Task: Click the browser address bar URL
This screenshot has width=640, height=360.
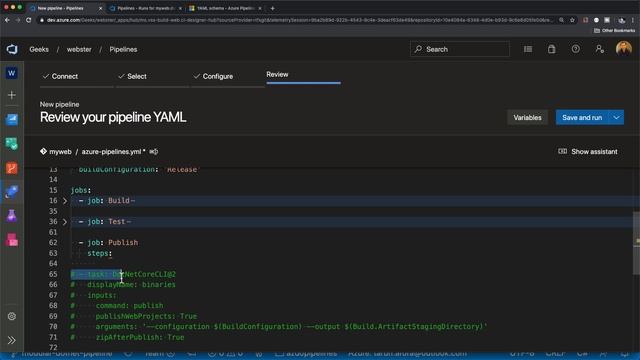Action: point(299,20)
